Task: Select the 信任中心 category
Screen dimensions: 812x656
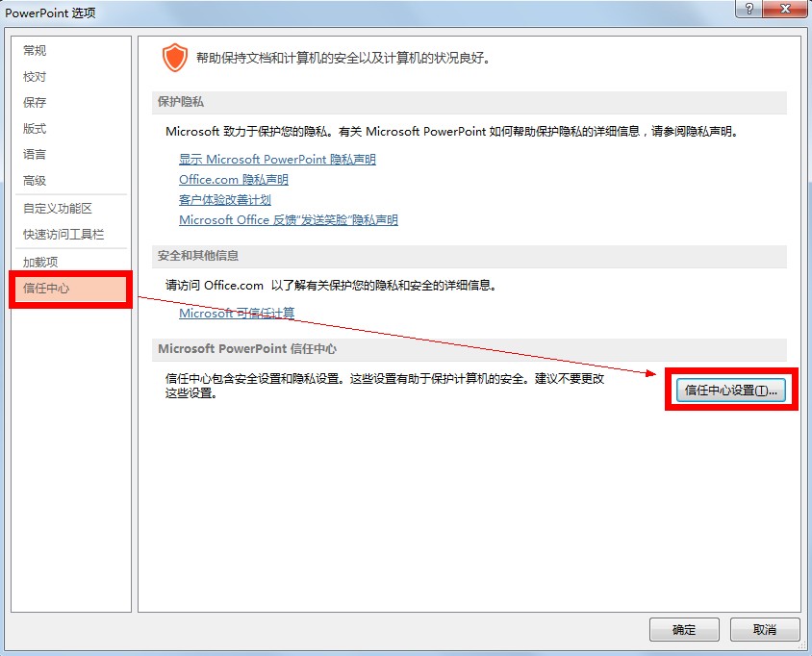Action: coord(71,289)
